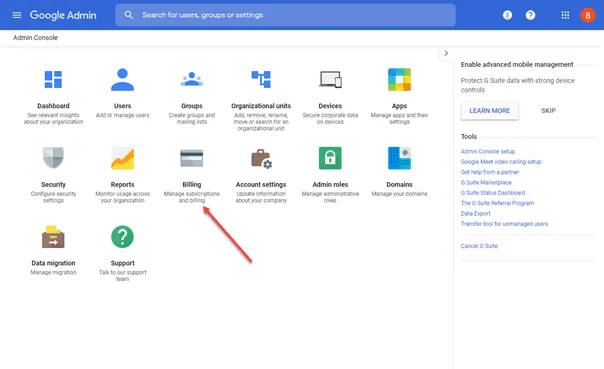604x369 pixels.
Task: Click the search magnifier icon
Action: click(129, 15)
